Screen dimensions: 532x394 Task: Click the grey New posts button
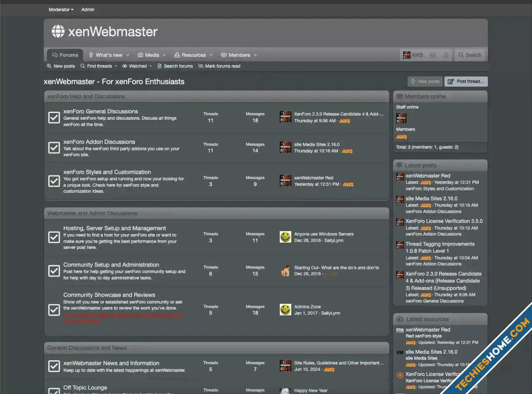pyautogui.click(x=425, y=81)
